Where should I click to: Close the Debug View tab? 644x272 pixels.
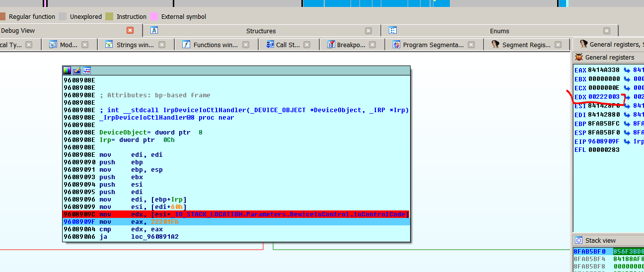click(x=130, y=30)
